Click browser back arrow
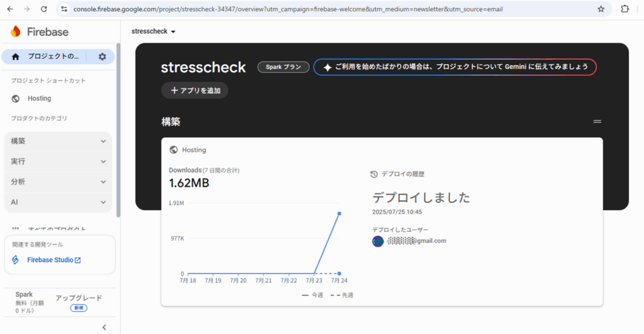 coord(10,9)
